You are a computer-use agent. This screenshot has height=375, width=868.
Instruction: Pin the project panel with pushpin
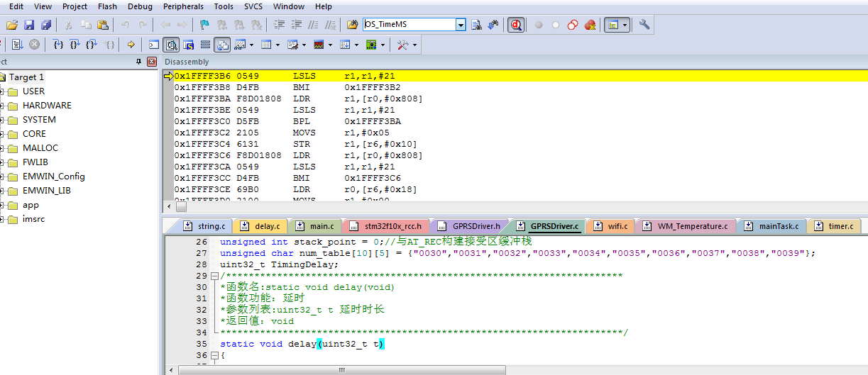tap(139, 62)
